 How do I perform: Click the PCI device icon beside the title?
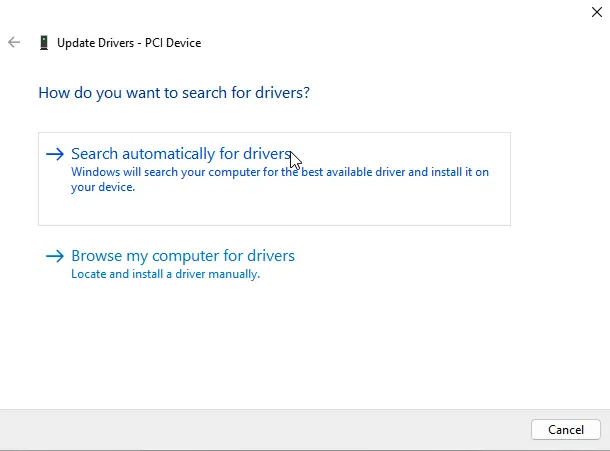[x=43, y=43]
